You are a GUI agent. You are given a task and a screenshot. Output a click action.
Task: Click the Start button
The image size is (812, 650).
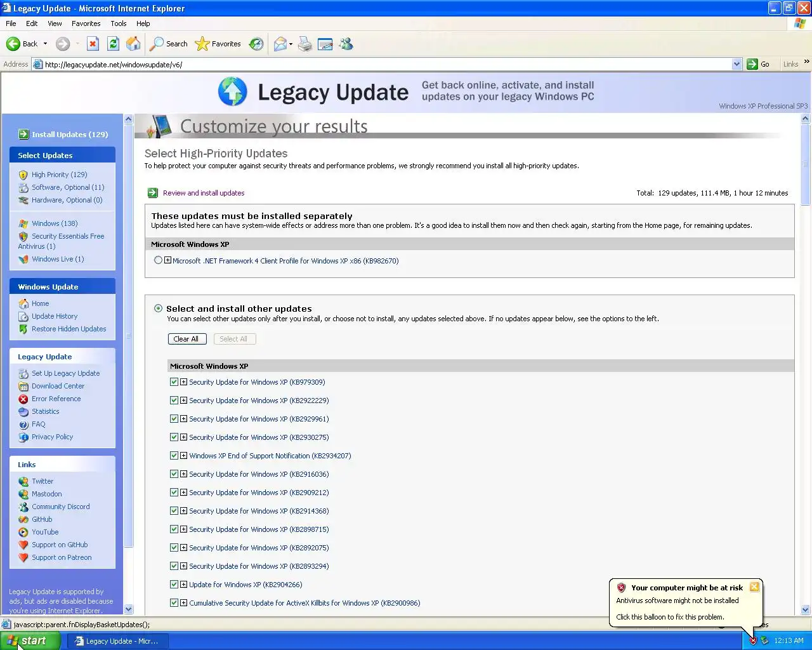click(30, 641)
